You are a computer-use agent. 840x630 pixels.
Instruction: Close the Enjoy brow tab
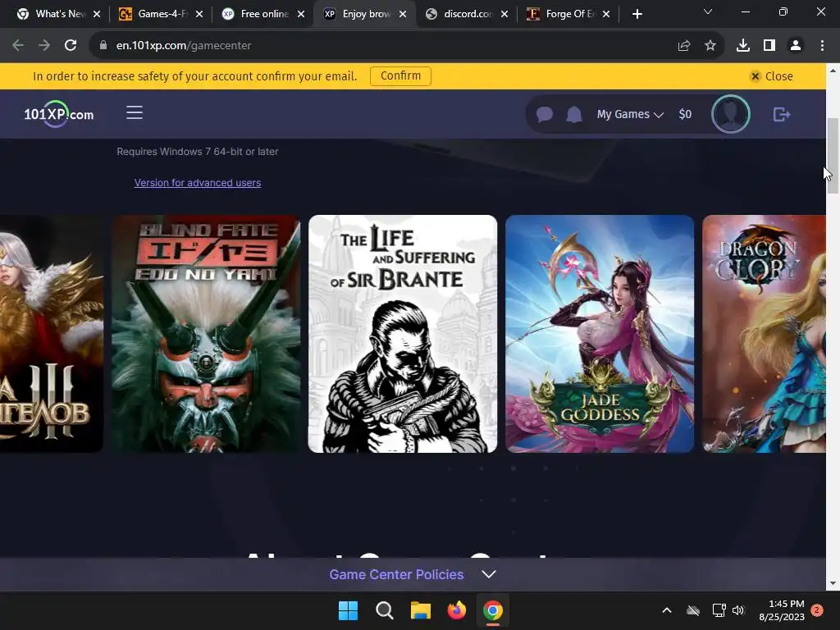point(403,15)
